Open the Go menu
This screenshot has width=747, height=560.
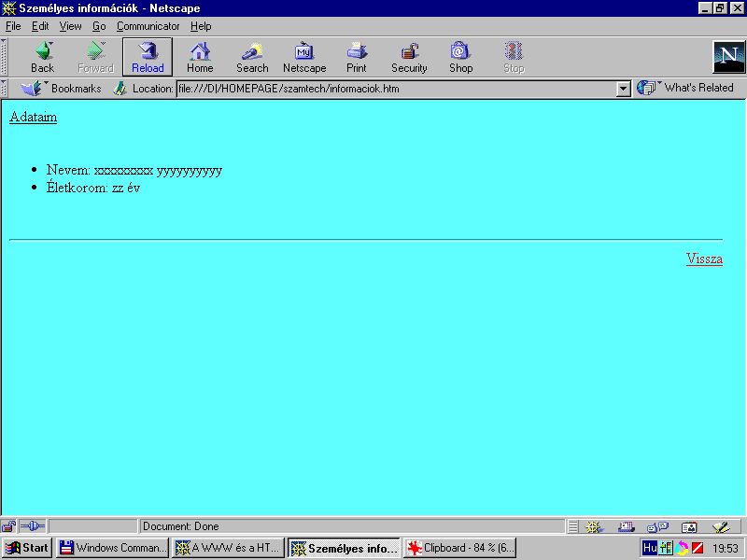tap(99, 26)
